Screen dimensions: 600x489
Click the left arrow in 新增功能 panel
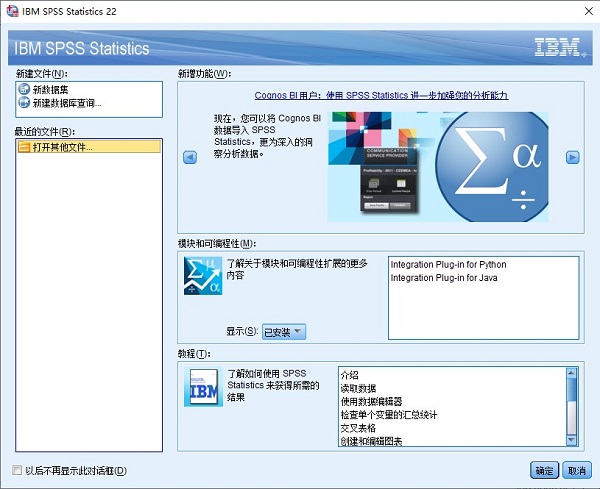click(188, 156)
